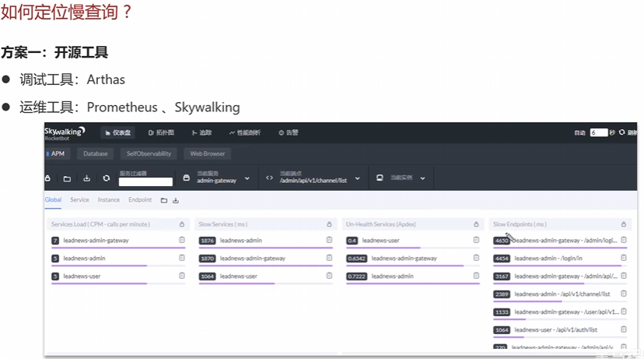This screenshot has height=359, width=644.
Task: Select the APM dashboard tab
Action: click(57, 153)
